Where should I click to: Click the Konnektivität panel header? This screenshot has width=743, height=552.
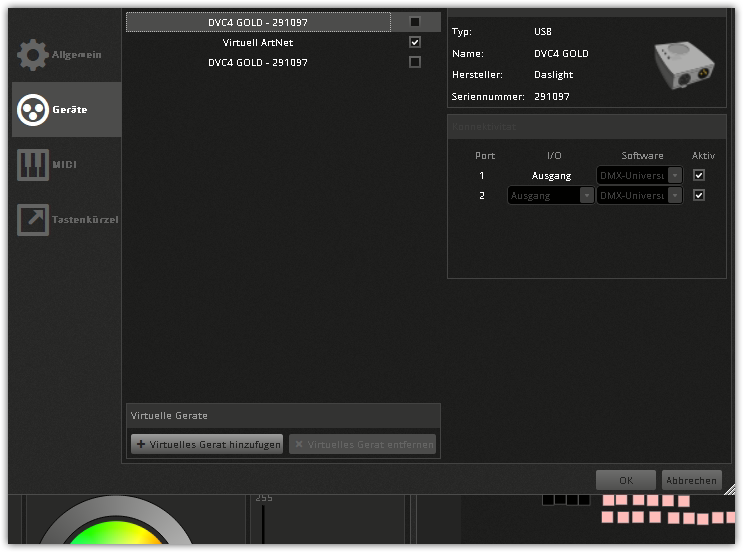point(587,127)
